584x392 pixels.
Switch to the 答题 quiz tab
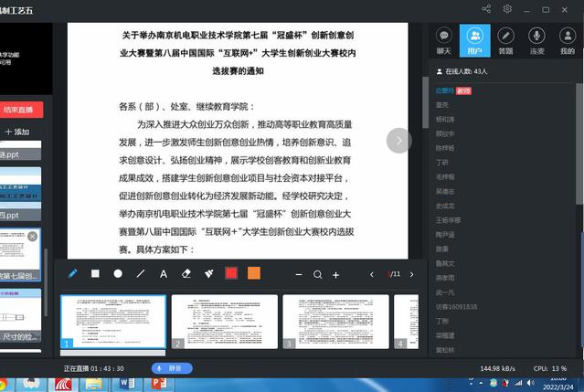click(505, 40)
